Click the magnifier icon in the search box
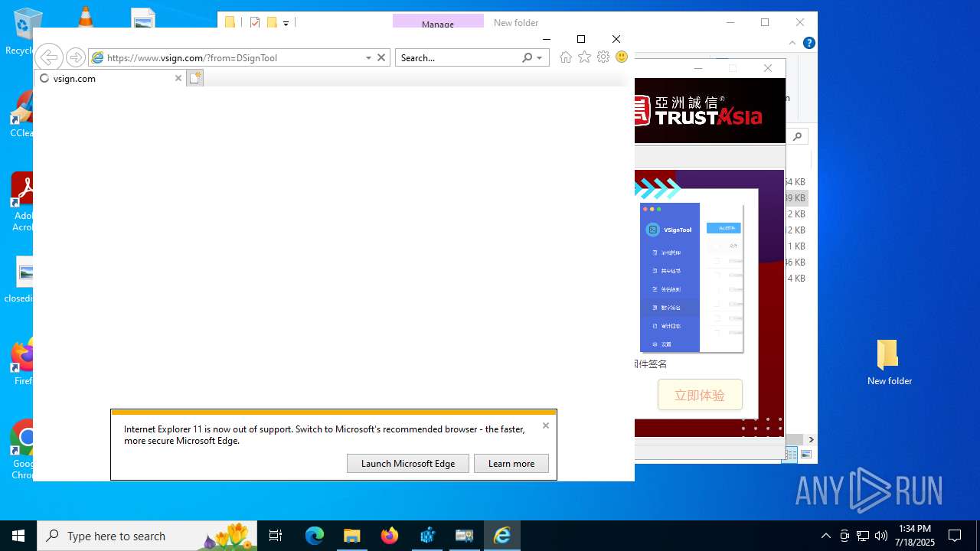Image resolution: width=980 pixels, height=551 pixels. pos(527,57)
